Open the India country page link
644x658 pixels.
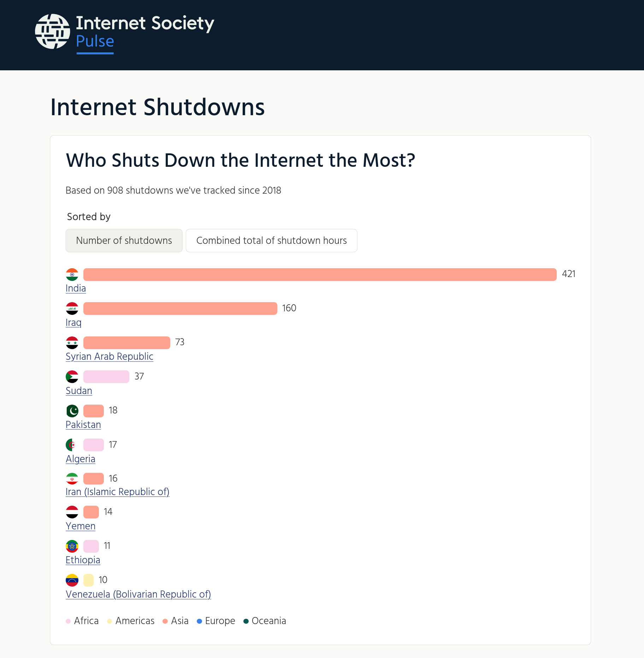(x=76, y=288)
